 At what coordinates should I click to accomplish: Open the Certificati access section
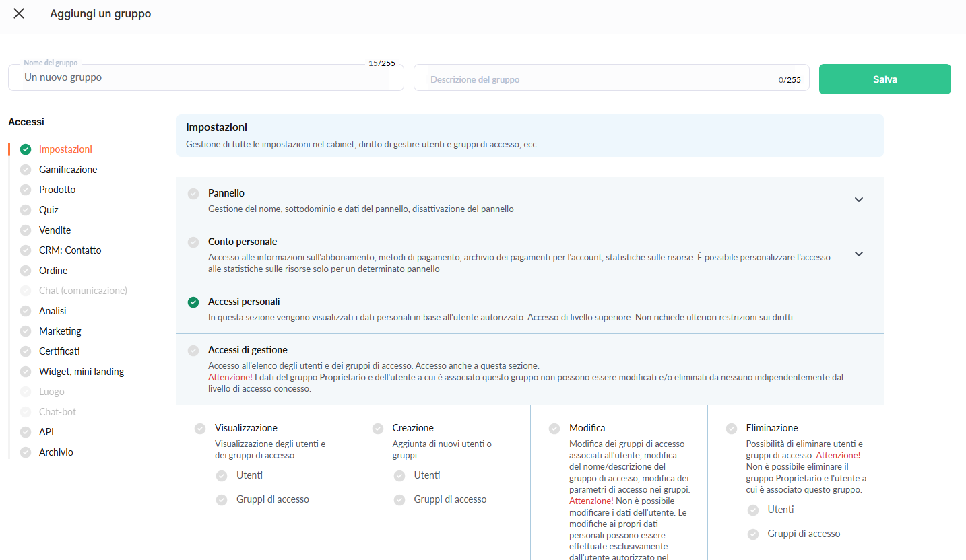click(x=59, y=351)
